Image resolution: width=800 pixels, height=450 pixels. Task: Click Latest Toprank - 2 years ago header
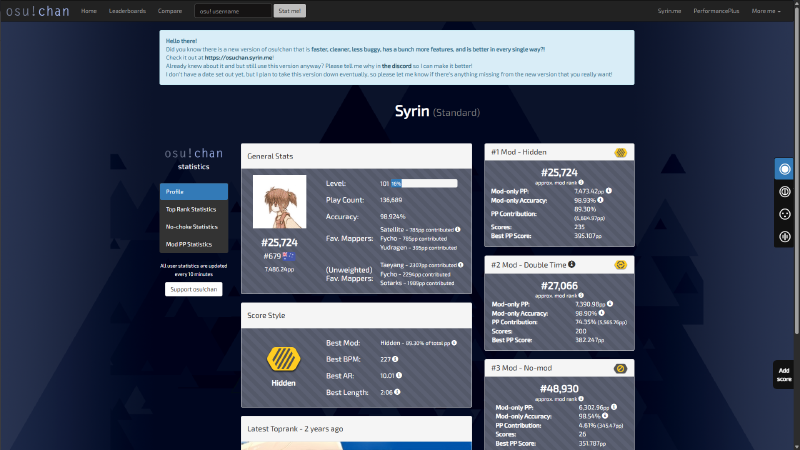pyautogui.click(x=356, y=429)
